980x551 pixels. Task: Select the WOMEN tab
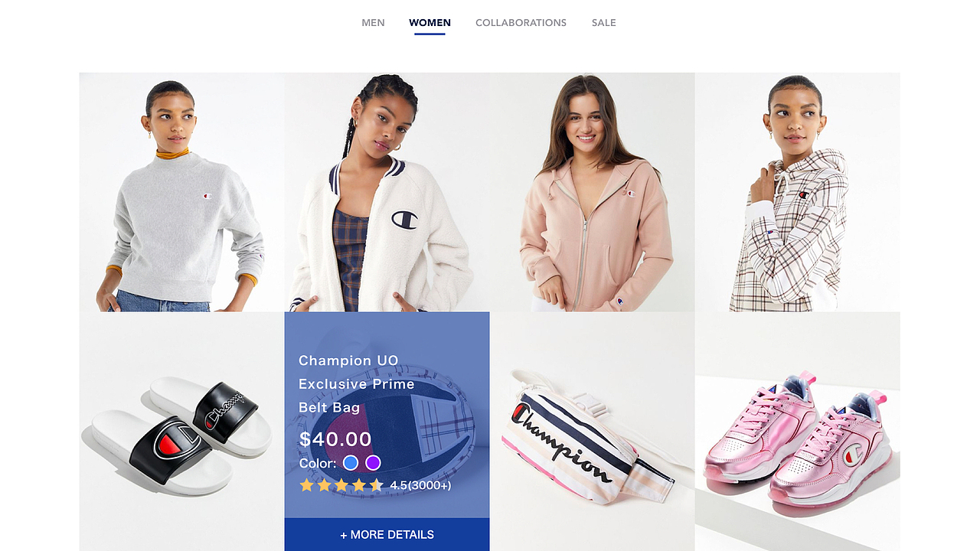(430, 23)
